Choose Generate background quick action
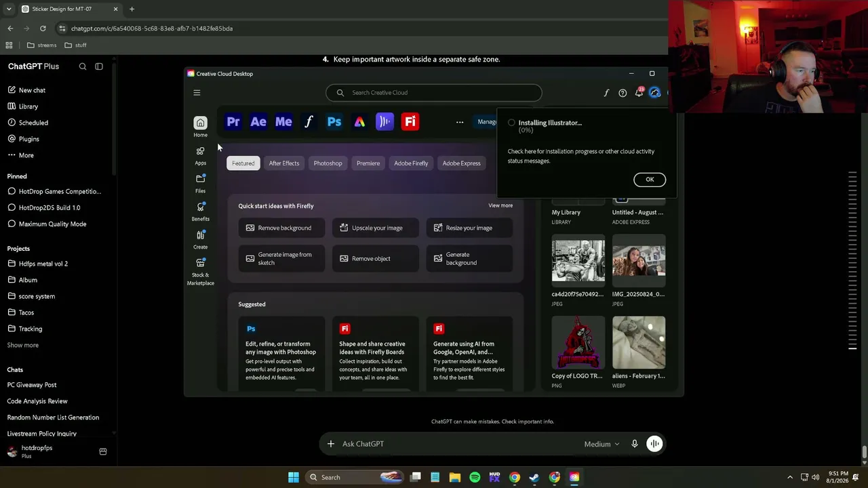Image resolution: width=868 pixels, height=488 pixels. tap(469, 259)
